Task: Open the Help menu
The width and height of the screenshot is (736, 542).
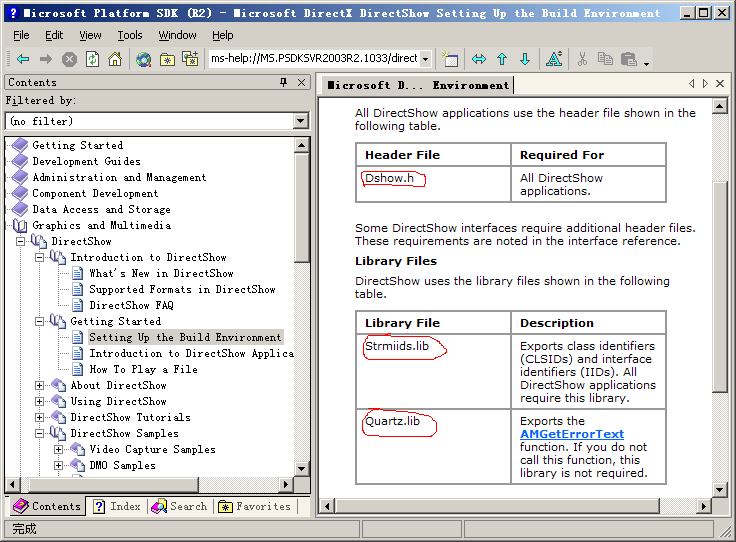Action: click(x=222, y=35)
